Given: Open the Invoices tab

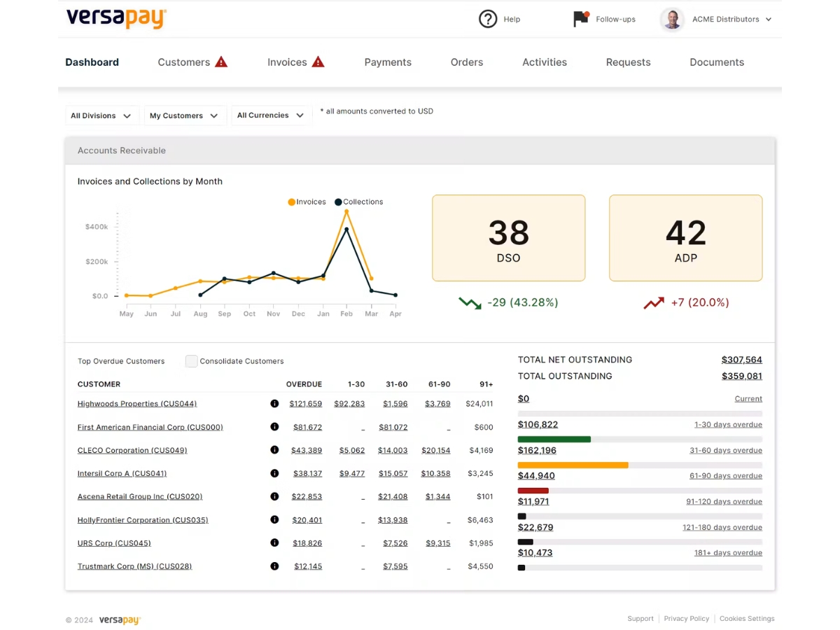Looking at the screenshot, I should click(287, 62).
